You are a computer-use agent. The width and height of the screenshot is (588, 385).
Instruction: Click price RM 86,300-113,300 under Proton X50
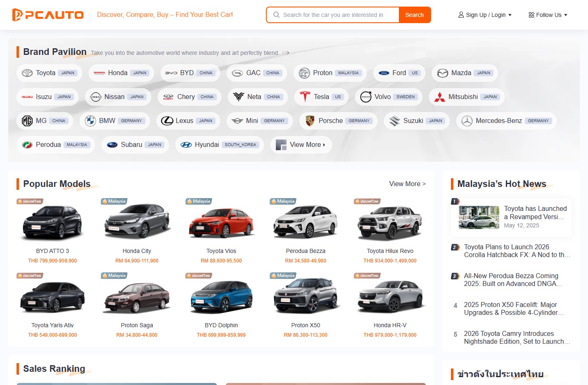[306, 335]
